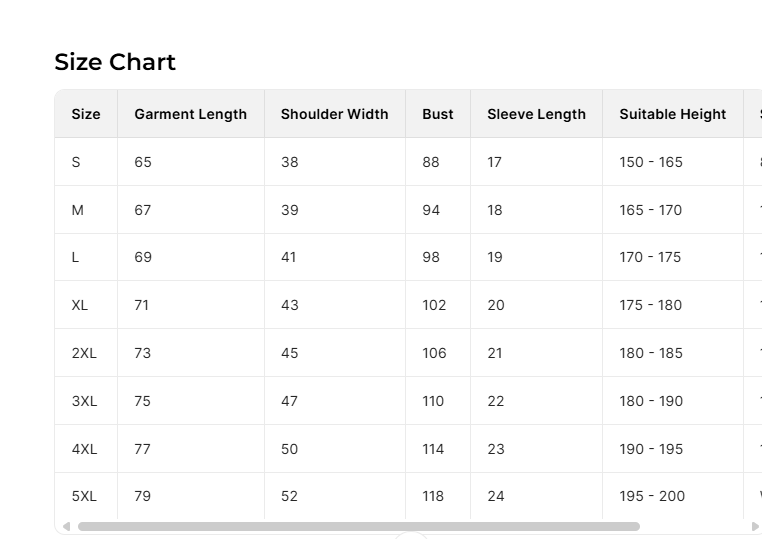Click the M size row label
This screenshot has height=539, width=762.
pyautogui.click(x=77, y=210)
